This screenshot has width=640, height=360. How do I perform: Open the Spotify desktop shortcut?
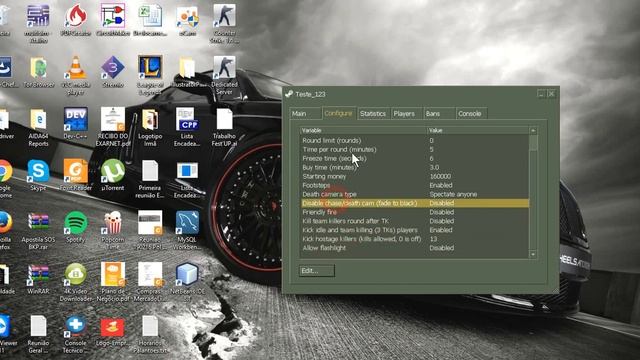pyautogui.click(x=76, y=227)
